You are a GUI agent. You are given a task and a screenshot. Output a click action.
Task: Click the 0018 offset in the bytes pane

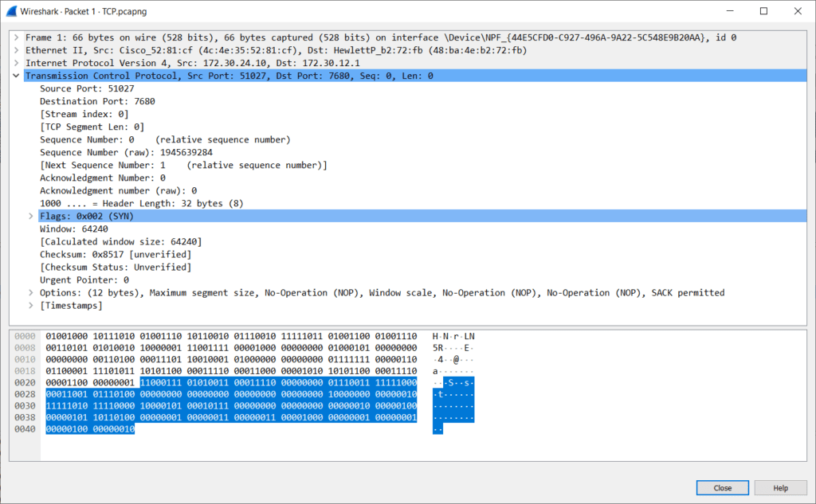[x=25, y=371]
